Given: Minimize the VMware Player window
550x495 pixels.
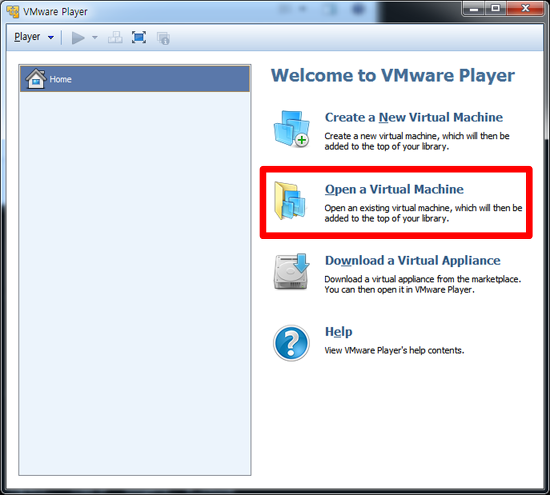Looking at the screenshot, I should tap(474, 8).
